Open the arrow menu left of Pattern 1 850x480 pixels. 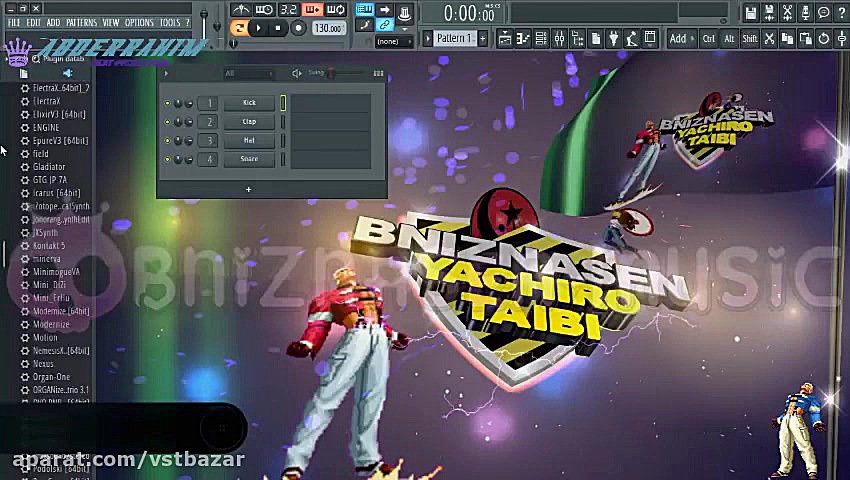428,39
